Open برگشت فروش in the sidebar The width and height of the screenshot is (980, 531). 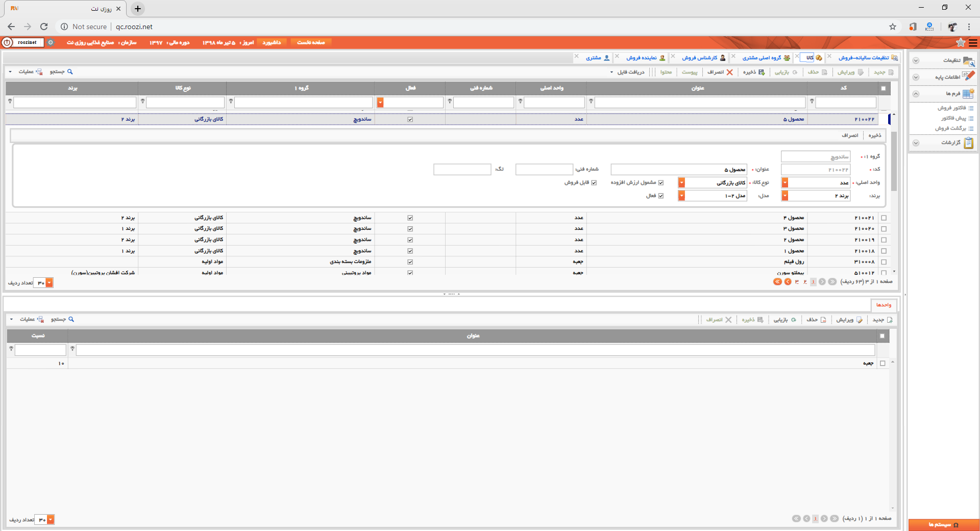[x=950, y=129]
